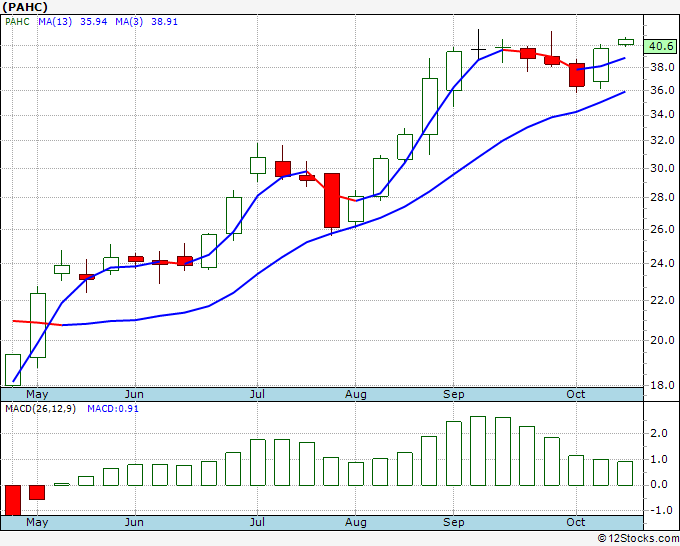Click Jul on the price chart axis
Screen dimensions: 680x546
pos(257,395)
